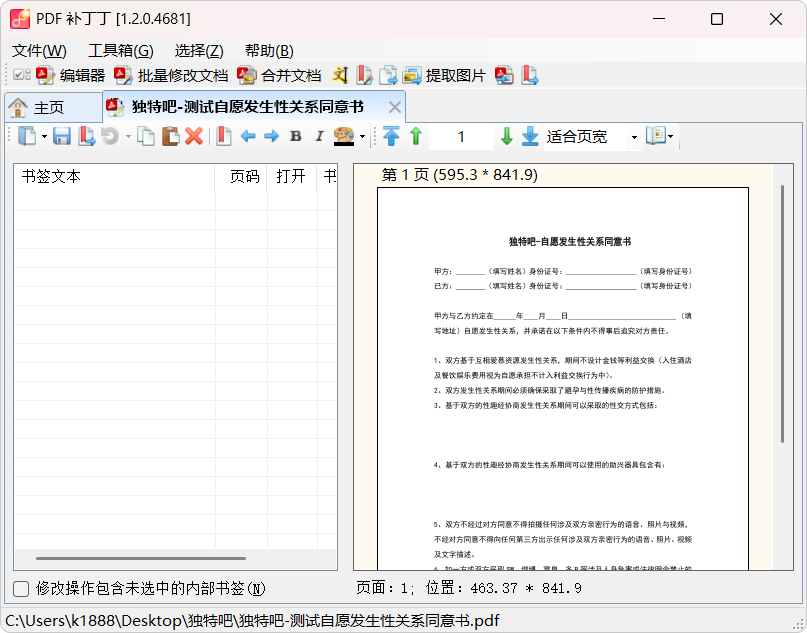Copy bookmarks with the copy icon
The height and width of the screenshot is (633, 807).
146,136
